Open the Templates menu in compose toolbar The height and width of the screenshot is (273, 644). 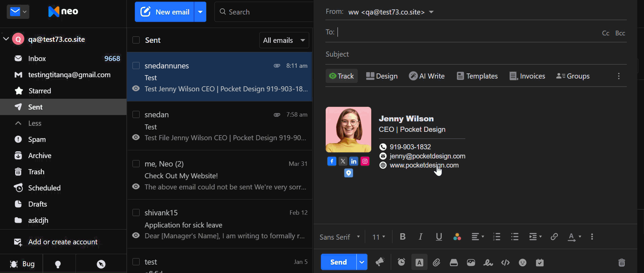click(x=477, y=76)
